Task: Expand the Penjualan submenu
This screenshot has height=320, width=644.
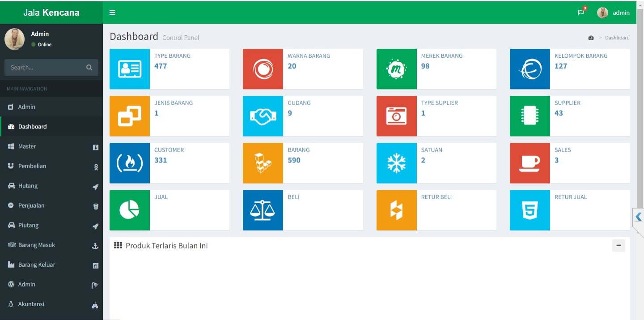Action: pyautogui.click(x=31, y=205)
